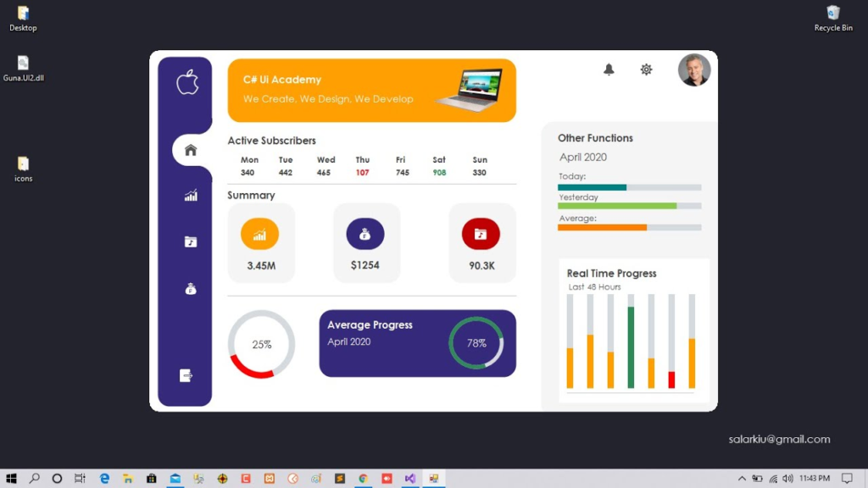868x488 pixels.
Task: Open File Explorer from taskbar
Action: click(x=128, y=479)
